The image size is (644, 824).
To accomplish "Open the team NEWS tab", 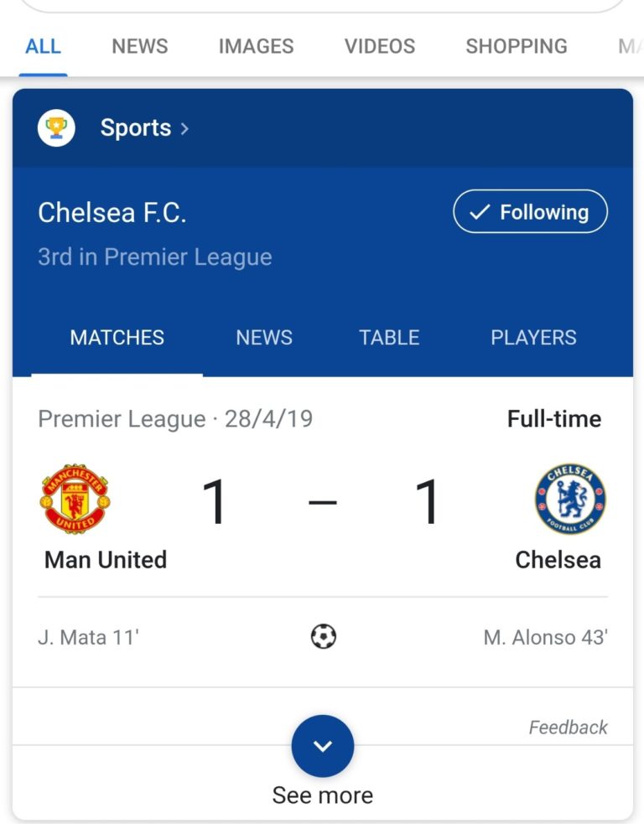I will coord(264,337).
